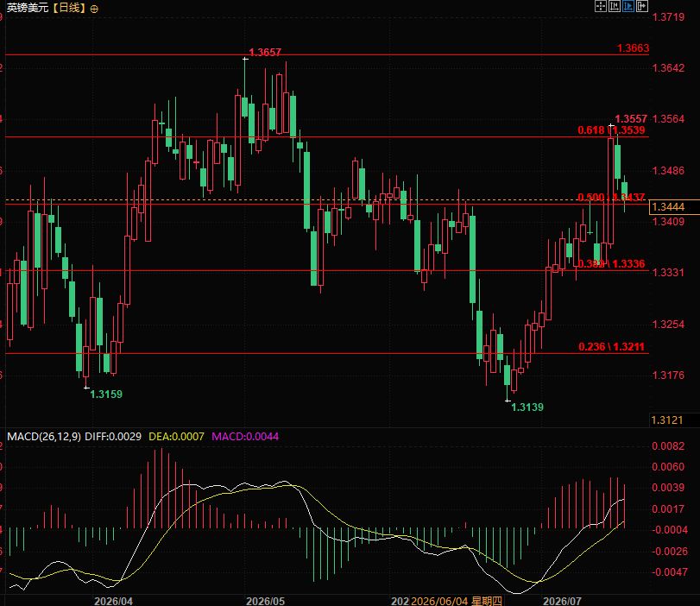Click the 0.500 \ 1.3437 Fibonacci label
This screenshot has width=700, height=606.
pyautogui.click(x=611, y=197)
